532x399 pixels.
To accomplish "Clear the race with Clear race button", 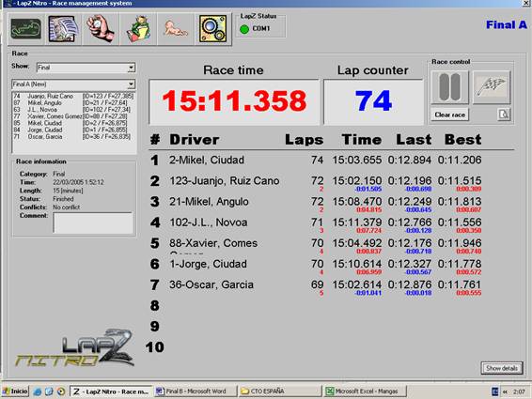I will coord(449,115).
